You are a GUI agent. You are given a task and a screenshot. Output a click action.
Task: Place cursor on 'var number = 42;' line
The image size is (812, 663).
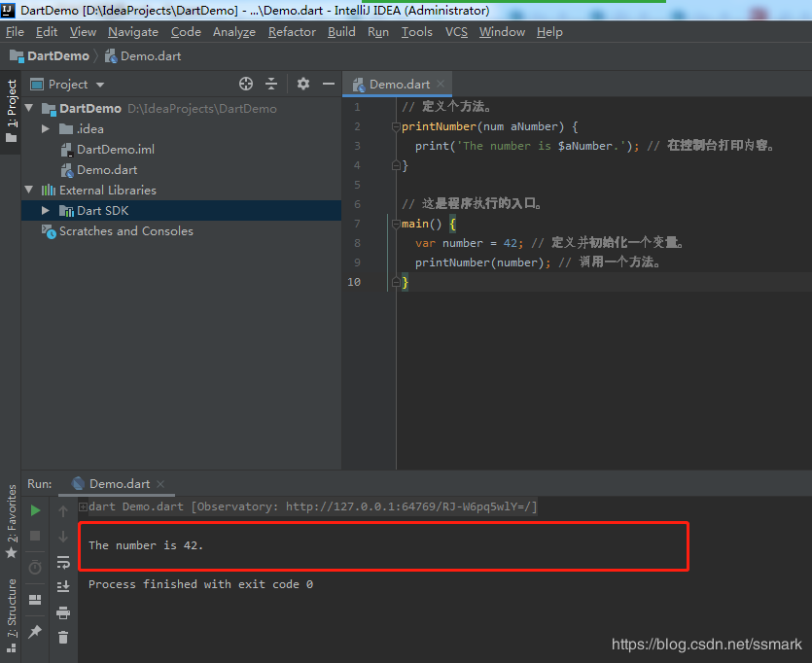pos(469,243)
